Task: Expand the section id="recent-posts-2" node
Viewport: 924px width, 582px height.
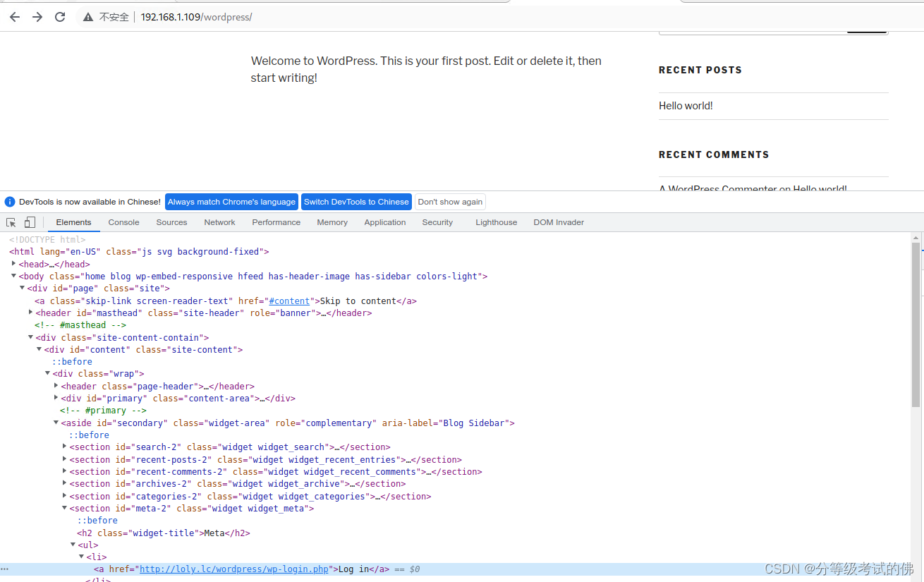Action: pos(65,459)
